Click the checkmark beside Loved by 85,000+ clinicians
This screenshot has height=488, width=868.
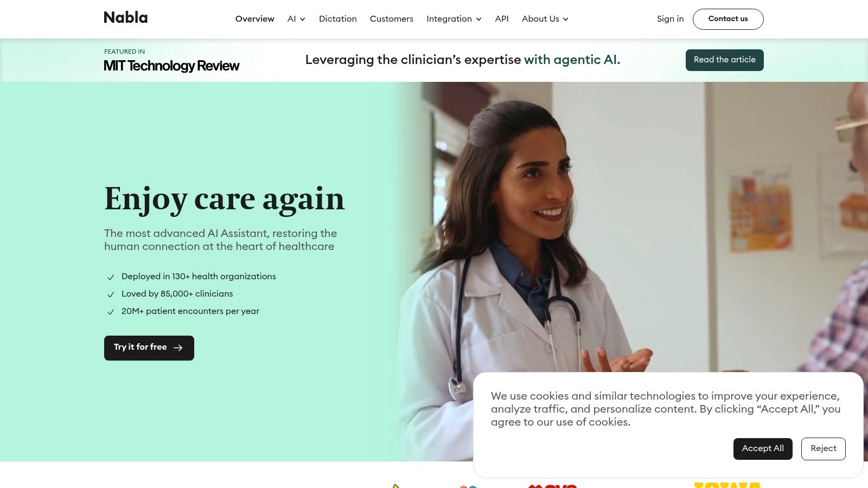pos(111,294)
